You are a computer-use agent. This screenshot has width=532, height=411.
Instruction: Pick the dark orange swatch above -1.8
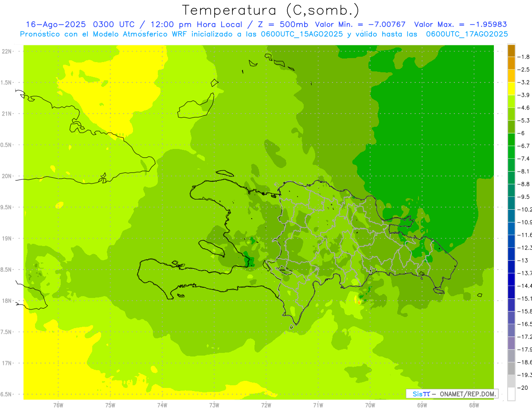[511, 51]
